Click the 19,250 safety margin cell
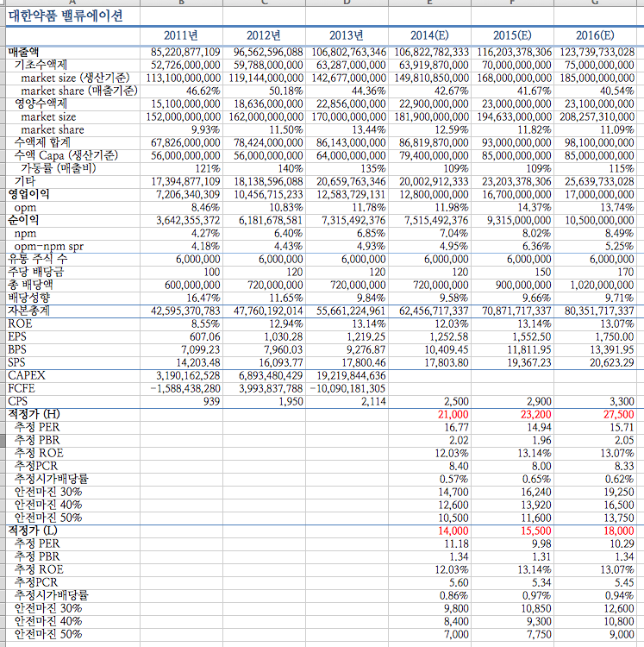This screenshot has height=647, width=644. pos(619,493)
